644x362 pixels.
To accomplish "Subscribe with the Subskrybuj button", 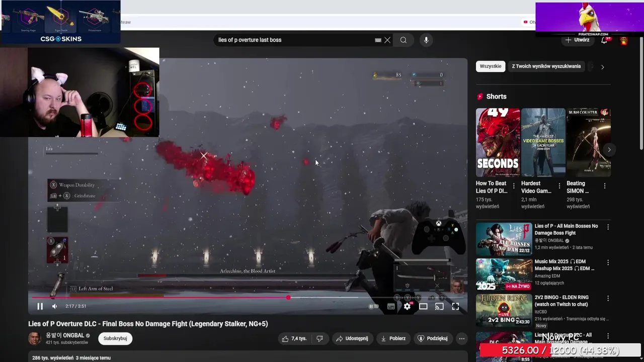I will 115,338.
